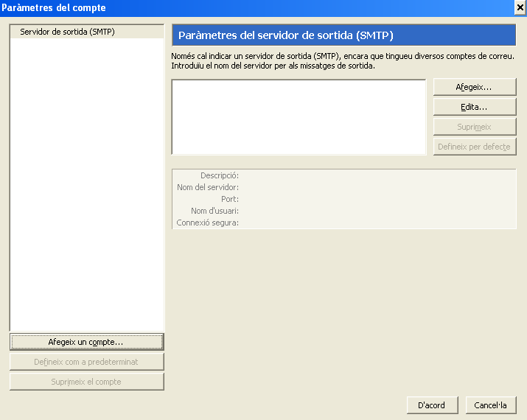Click the blue SMTP parameters header banner
Viewport: 527px width, 420px height.
(343, 35)
